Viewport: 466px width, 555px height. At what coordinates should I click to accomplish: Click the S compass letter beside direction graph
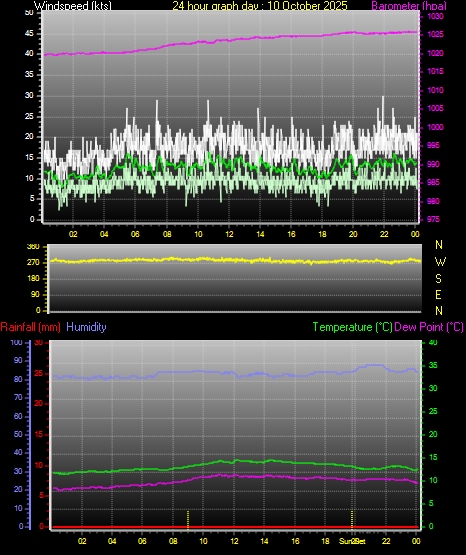point(438,279)
